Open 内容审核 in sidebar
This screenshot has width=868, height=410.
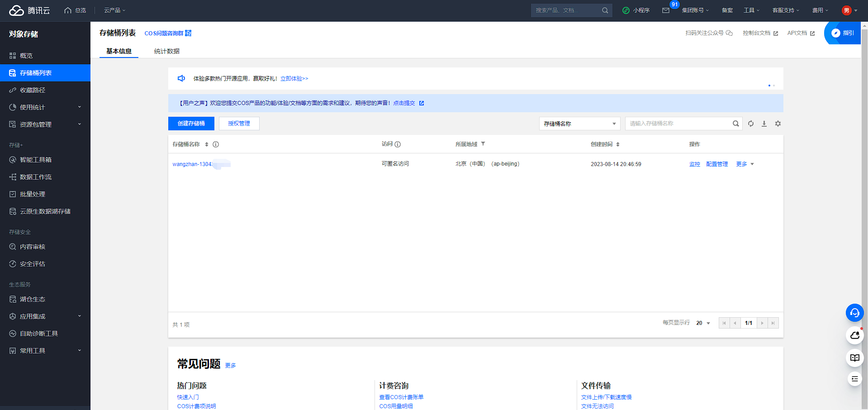[x=45, y=247]
